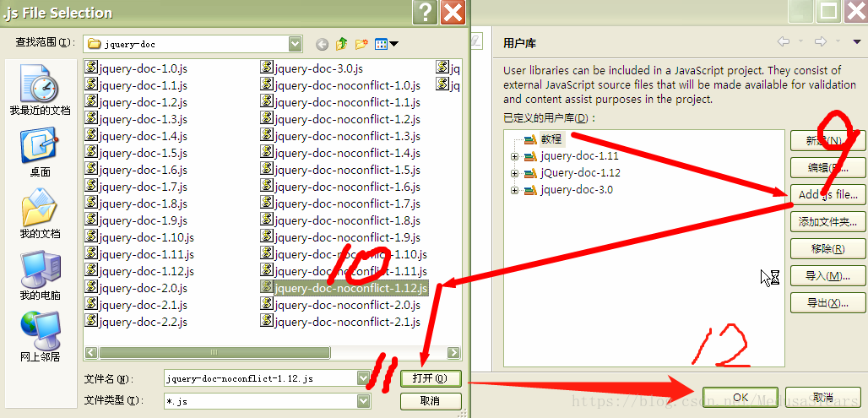868x418 pixels.
Task: Open Network Places shortcut (网上邻居)
Action: (40, 337)
